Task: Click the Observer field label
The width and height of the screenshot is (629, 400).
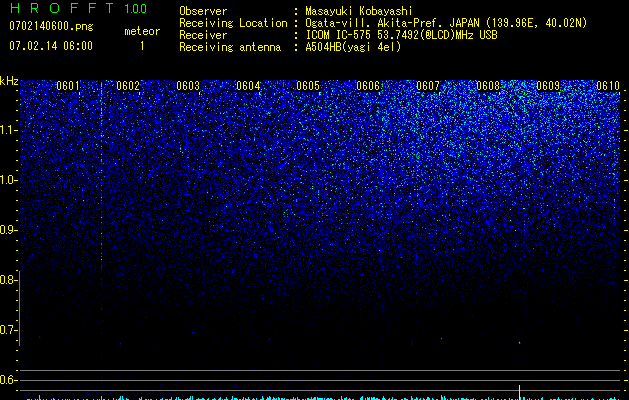Action: [203, 11]
